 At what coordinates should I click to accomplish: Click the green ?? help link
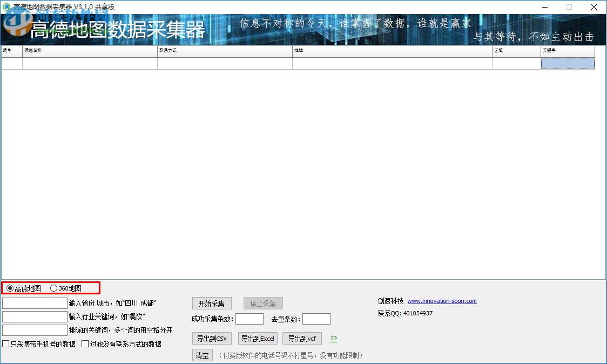[333, 338]
